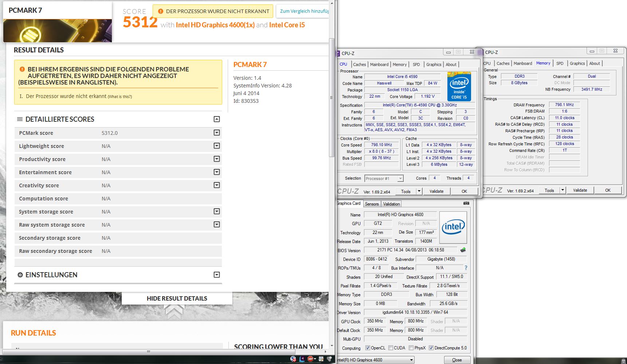Toggle the DirectCompute 5.0 checkbox

click(x=431, y=348)
